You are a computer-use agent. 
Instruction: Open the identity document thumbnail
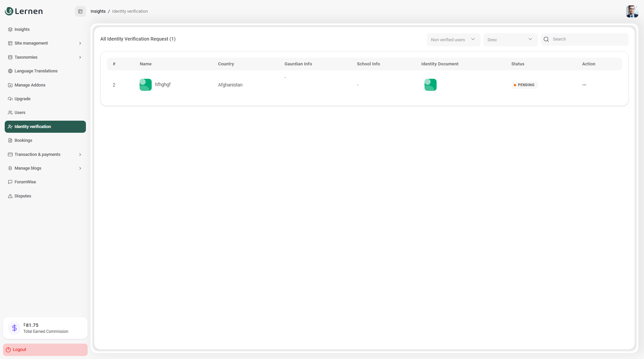tap(430, 85)
